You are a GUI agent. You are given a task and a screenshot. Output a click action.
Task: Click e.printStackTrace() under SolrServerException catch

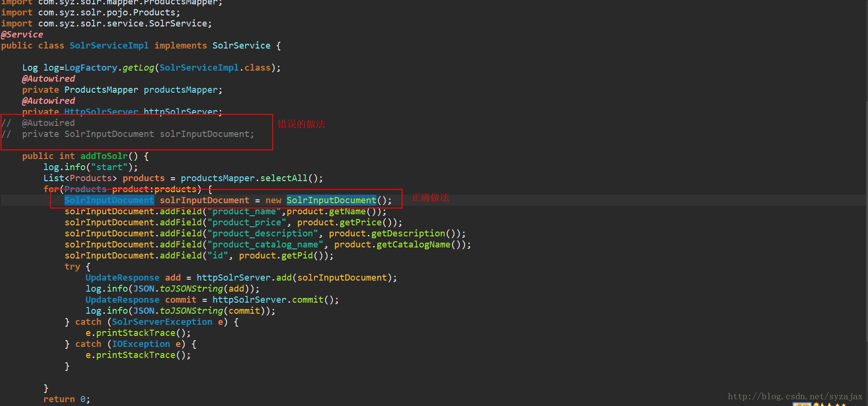(x=138, y=333)
